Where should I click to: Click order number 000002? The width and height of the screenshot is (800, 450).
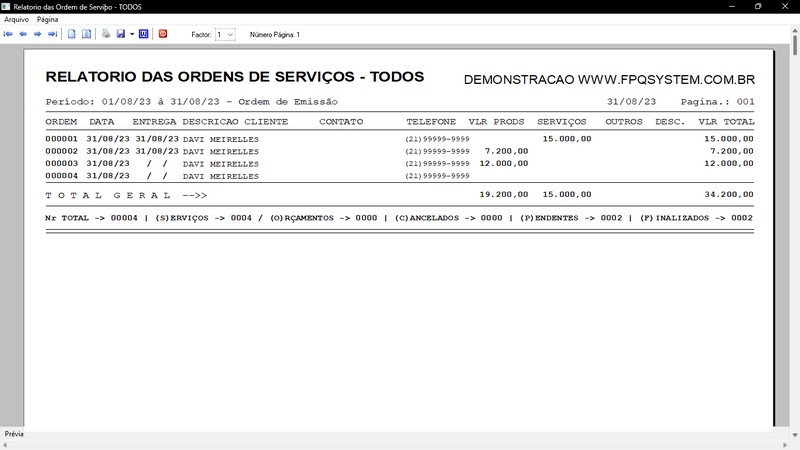tap(62, 151)
